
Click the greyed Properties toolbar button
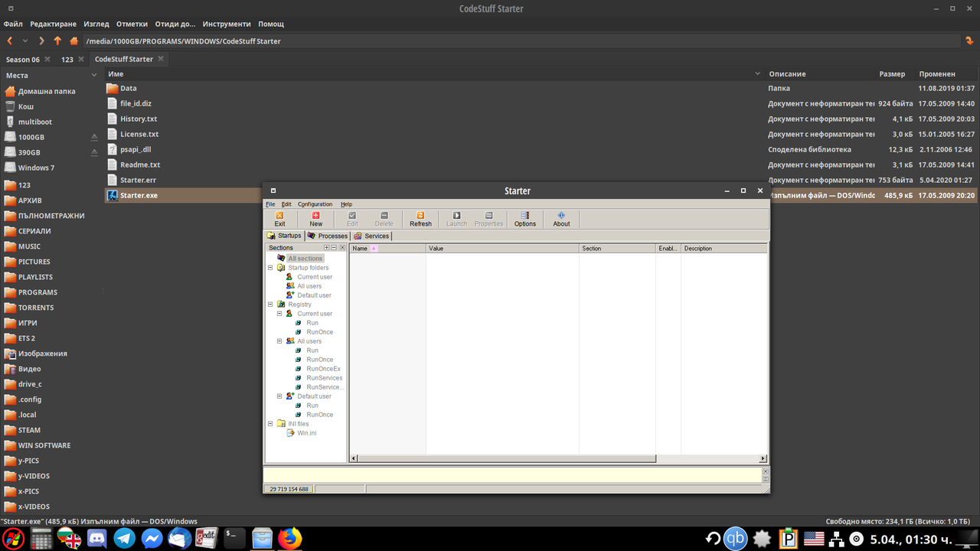point(488,220)
